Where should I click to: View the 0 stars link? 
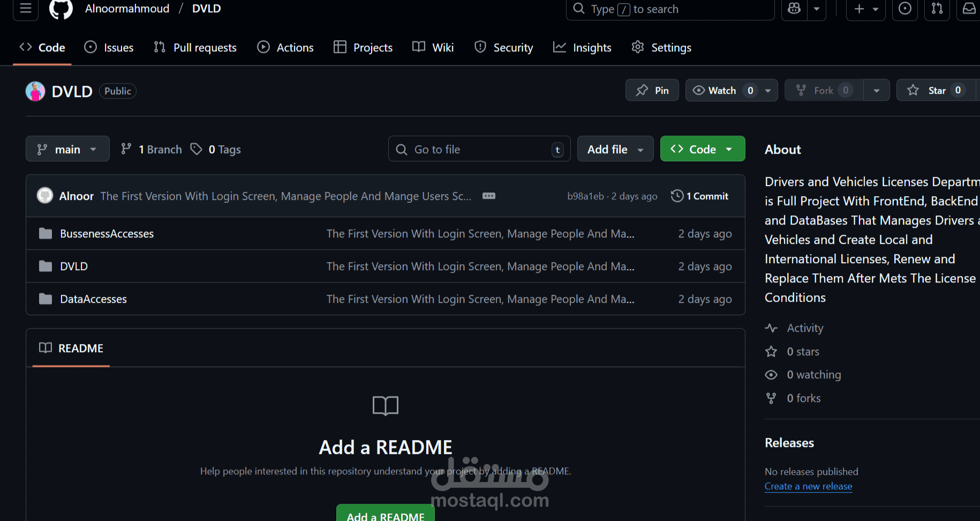[x=793, y=352]
